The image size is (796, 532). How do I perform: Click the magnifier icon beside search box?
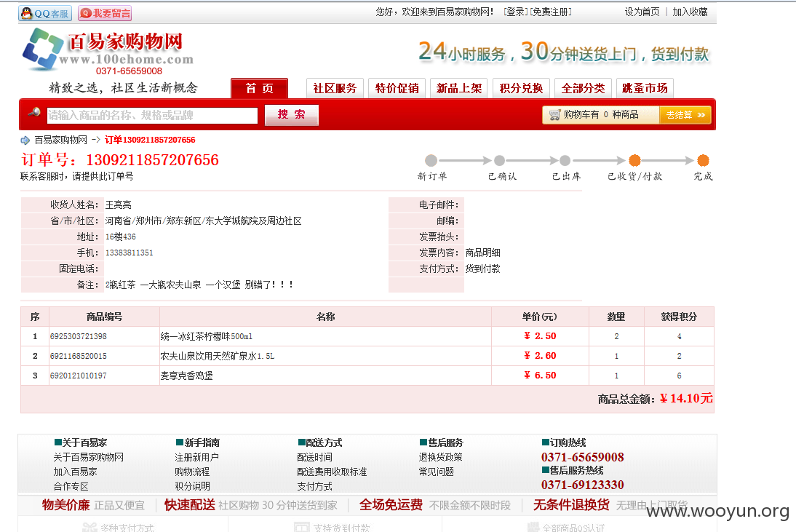pyautogui.click(x=34, y=112)
